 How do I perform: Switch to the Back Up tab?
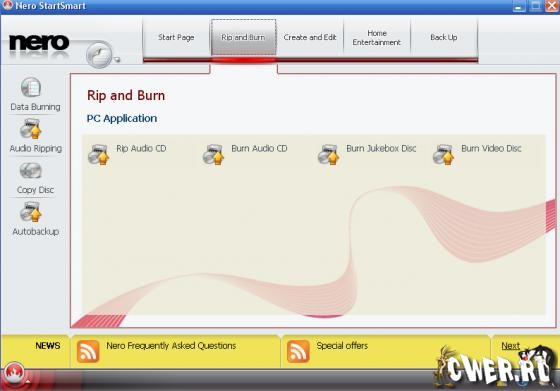click(x=444, y=37)
